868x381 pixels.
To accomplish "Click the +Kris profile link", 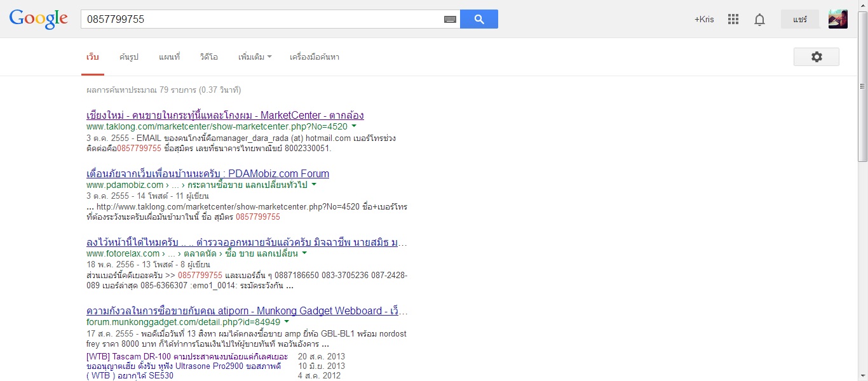I will pos(704,20).
